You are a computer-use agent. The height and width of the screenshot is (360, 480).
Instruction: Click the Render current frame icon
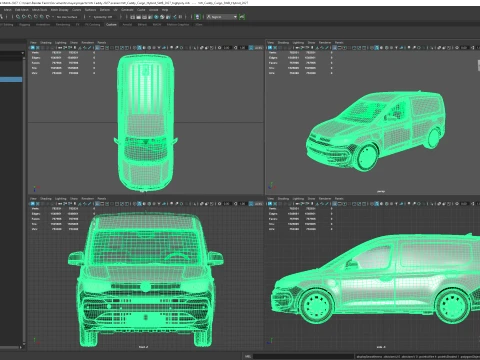coord(138,17)
